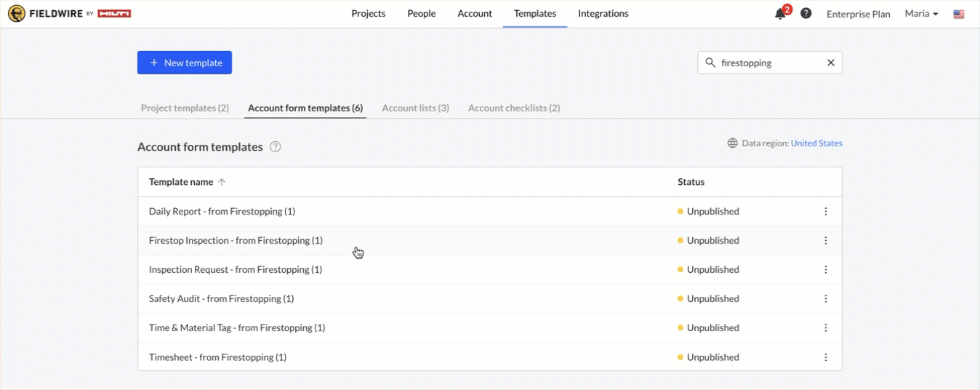This screenshot has height=390, width=980.
Task: Click in the template search field
Action: pyautogui.click(x=767, y=63)
